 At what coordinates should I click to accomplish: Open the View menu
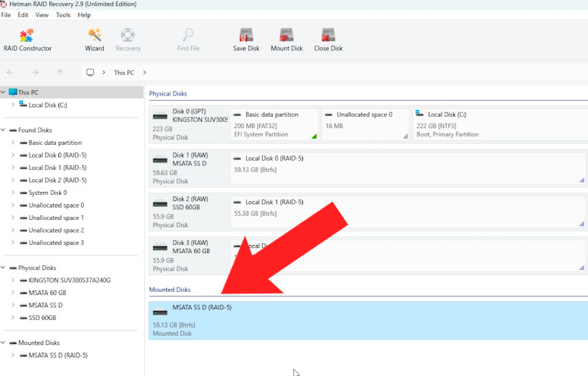pos(42,15)
